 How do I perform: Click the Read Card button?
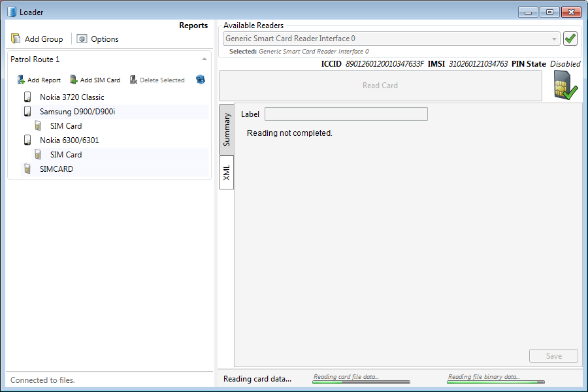(380, 86)
